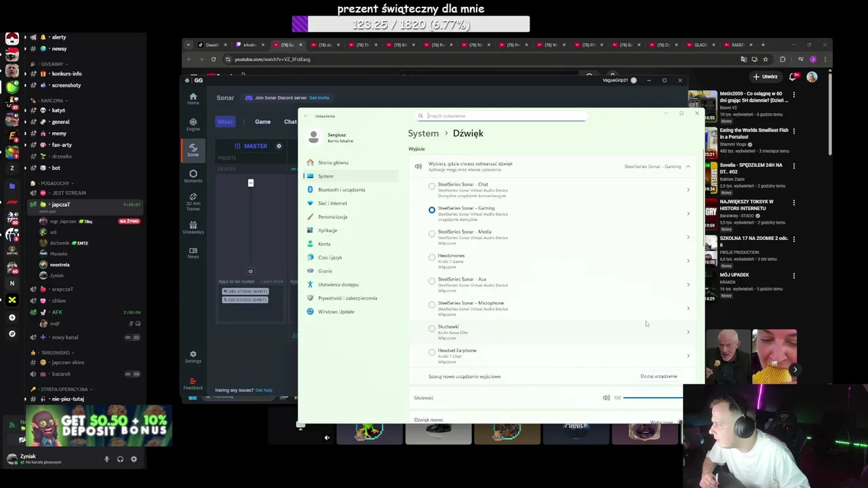Viewport: 868px width, 488px height.
Task: Open Home in SteelSeries GG sidebar
Action: (x=193, y=99)
